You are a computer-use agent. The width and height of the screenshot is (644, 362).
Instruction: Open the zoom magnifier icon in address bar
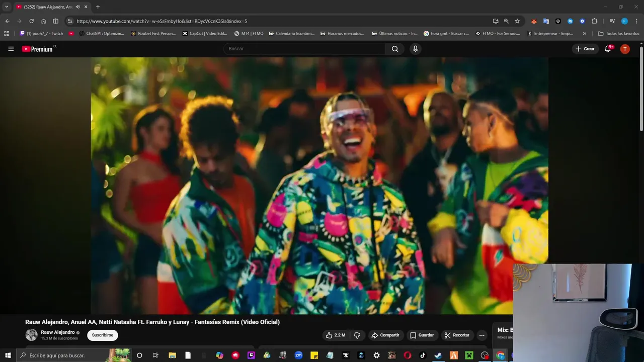tap(507, 21)
